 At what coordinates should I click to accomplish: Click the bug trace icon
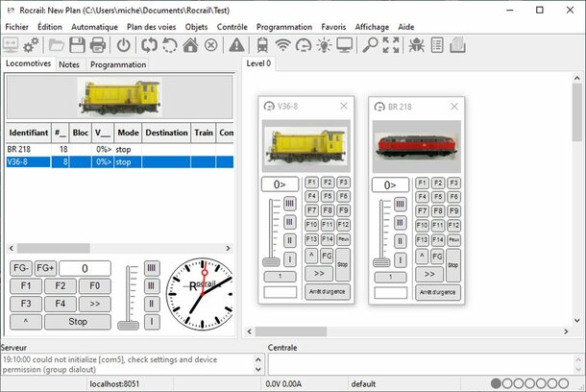[416, 45]
